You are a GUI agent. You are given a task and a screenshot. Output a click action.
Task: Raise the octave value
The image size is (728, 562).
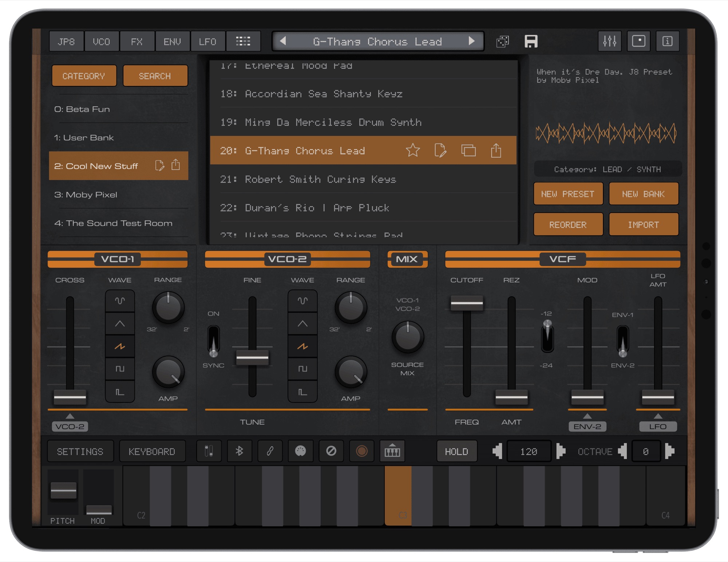click(670, 451)
